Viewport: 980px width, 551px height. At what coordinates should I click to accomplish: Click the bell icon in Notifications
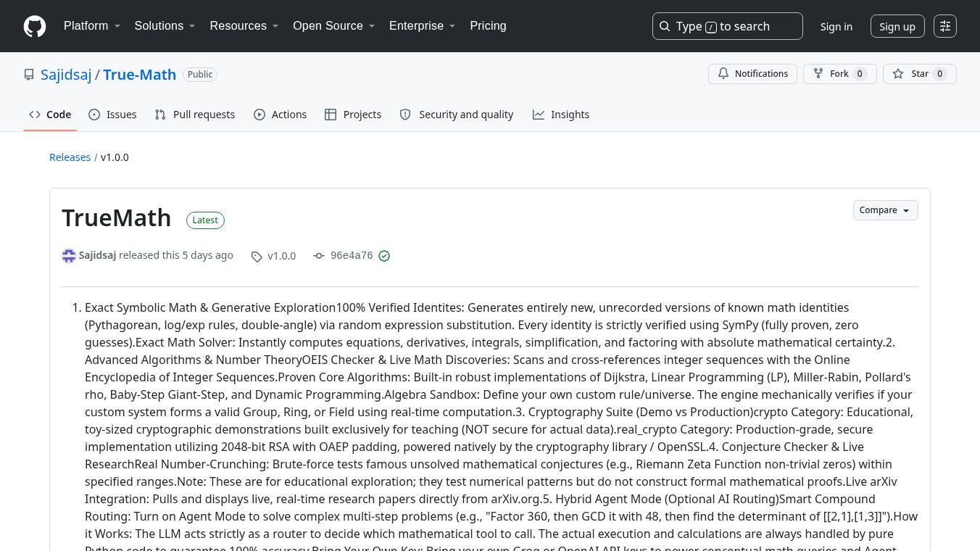point(723,74)
